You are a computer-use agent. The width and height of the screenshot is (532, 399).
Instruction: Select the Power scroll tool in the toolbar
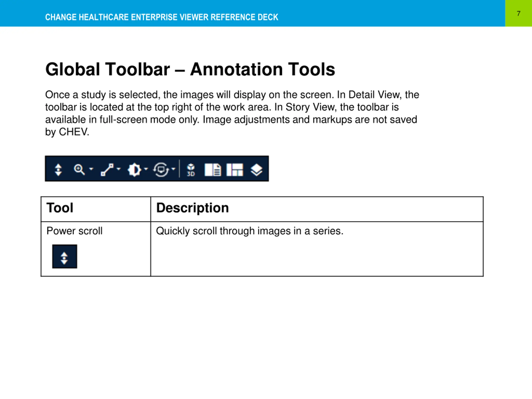tap(58, 170)
